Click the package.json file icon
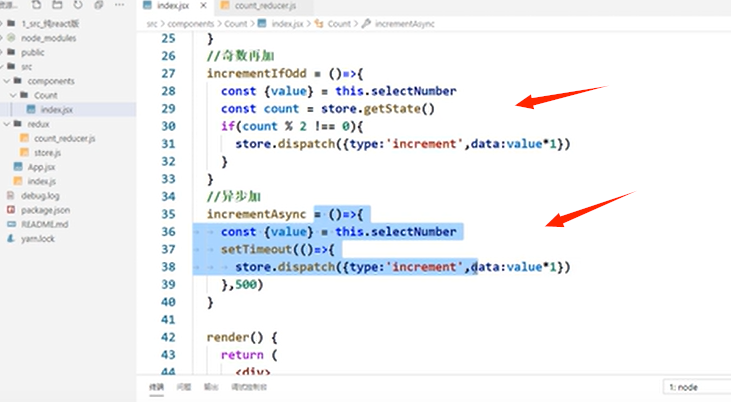Viewport: 731px width, 402px height. 11,210
